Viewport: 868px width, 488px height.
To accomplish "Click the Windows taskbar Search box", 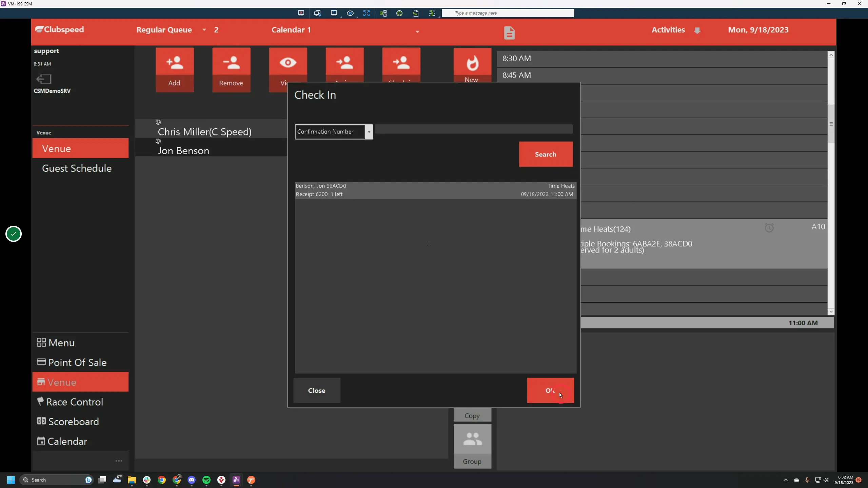I will click(56, 480).
